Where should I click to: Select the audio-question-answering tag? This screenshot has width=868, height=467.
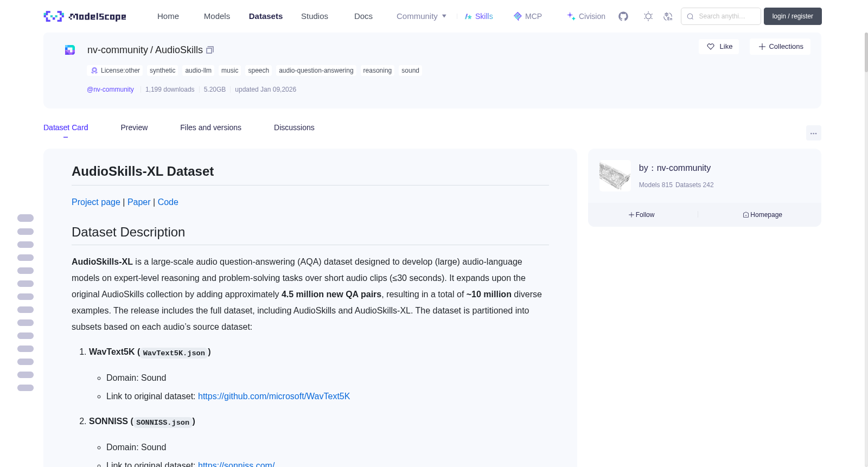(316, 71)
